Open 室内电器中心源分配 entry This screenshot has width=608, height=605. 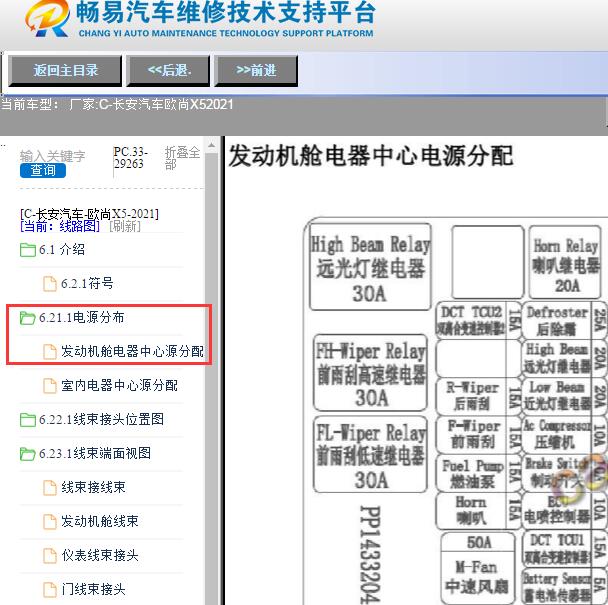[119, 385]
